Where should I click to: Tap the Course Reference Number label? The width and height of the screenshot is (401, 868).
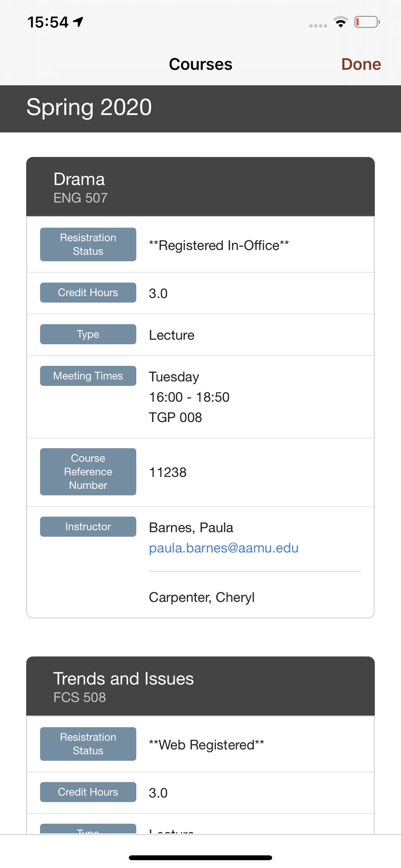click(88, 472)
